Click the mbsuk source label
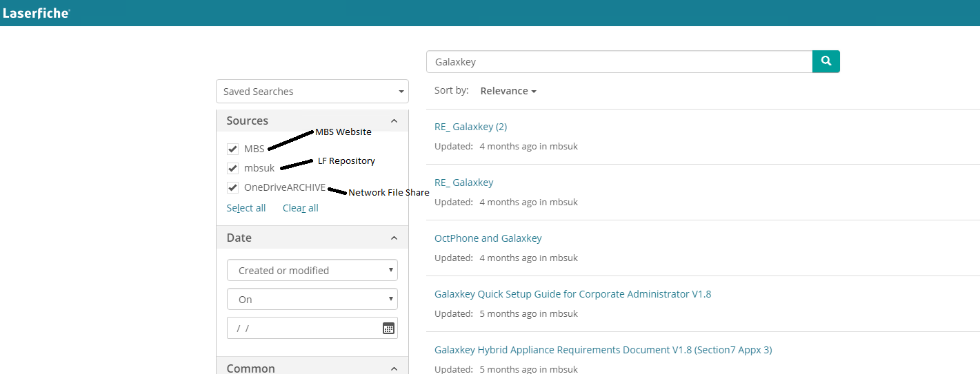This screenshot has width=980, height=374. (x=259, y=168)
